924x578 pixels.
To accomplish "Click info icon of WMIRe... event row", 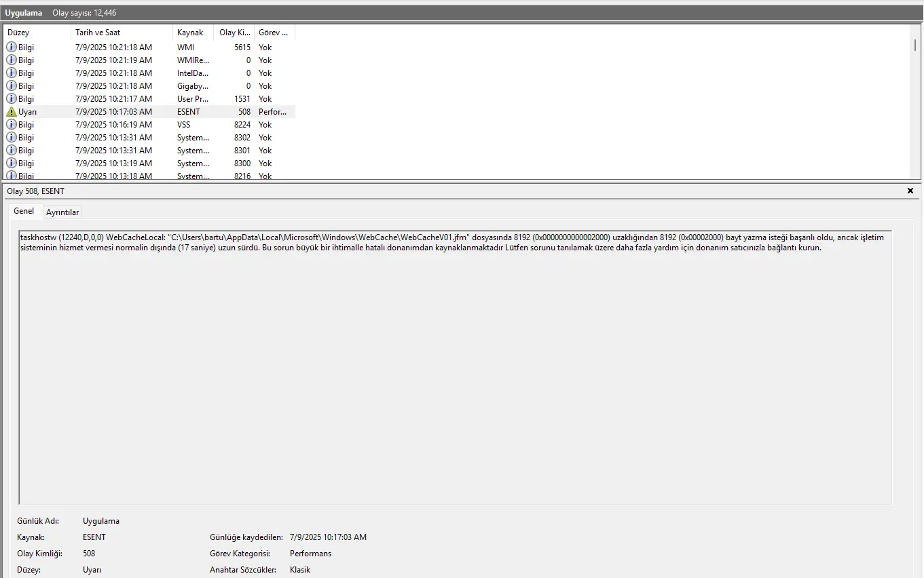I will pyautogui.click(x=12, y=60).
